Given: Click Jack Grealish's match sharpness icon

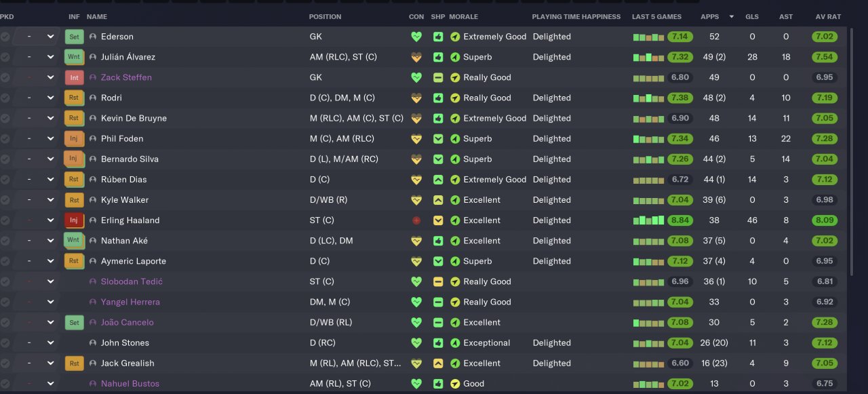Looking at the screenshot, I should tap(438, 363).
